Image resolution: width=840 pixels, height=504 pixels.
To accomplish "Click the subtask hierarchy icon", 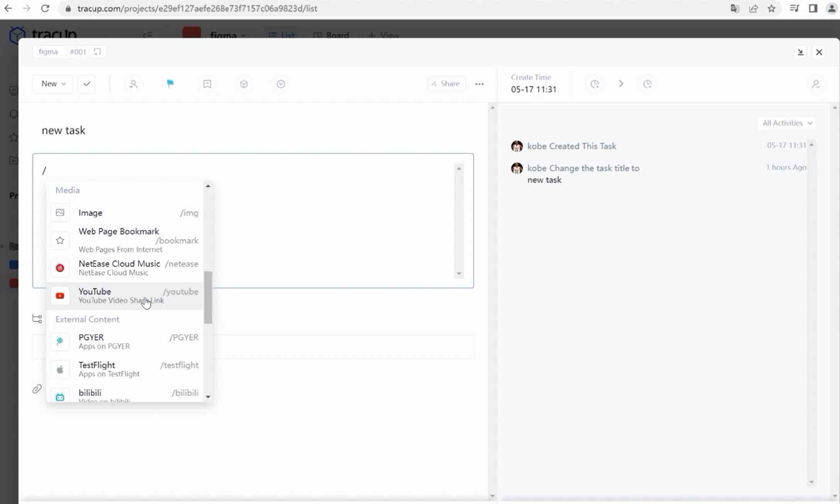I will pos(37,319).
